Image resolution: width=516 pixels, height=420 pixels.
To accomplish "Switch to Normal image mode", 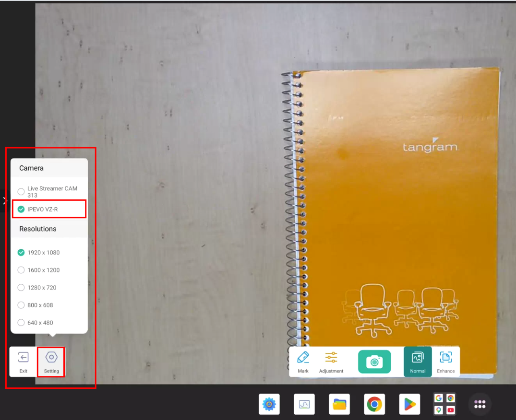I will [x=418, y=362].
